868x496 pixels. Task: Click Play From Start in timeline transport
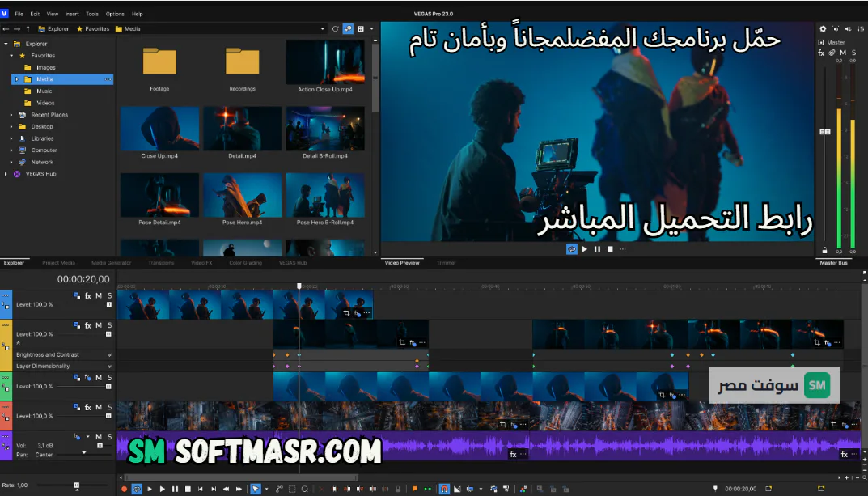150,490
